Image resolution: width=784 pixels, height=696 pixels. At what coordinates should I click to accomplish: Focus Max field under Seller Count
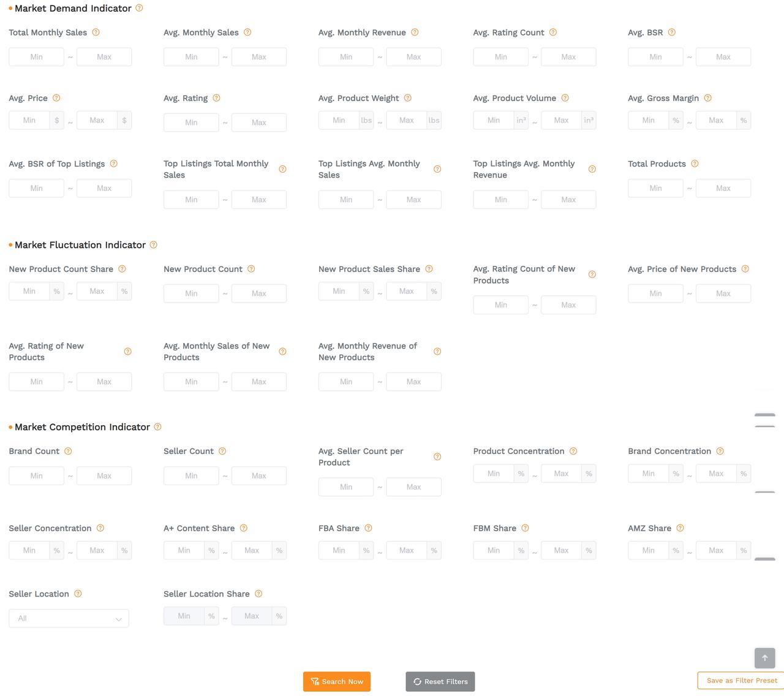(x=258, y=476)
